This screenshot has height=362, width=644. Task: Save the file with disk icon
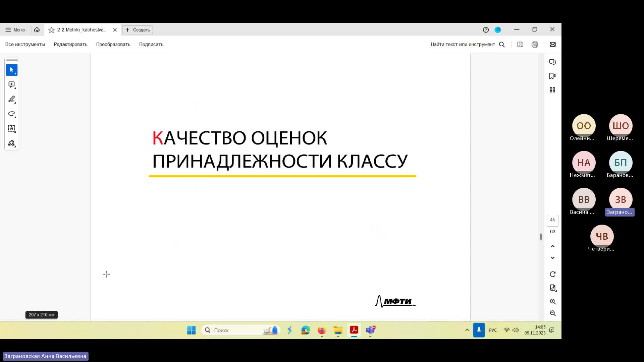point(520,45)
